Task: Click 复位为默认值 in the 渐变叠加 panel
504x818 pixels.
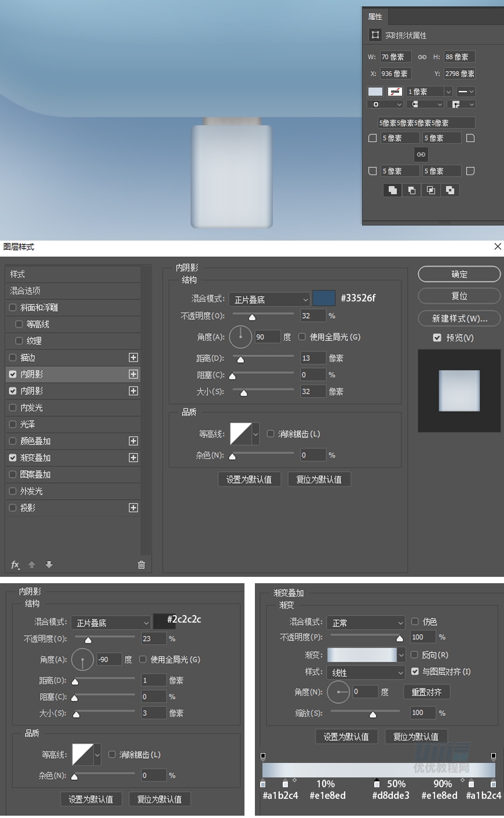Action: click(416, 737)
